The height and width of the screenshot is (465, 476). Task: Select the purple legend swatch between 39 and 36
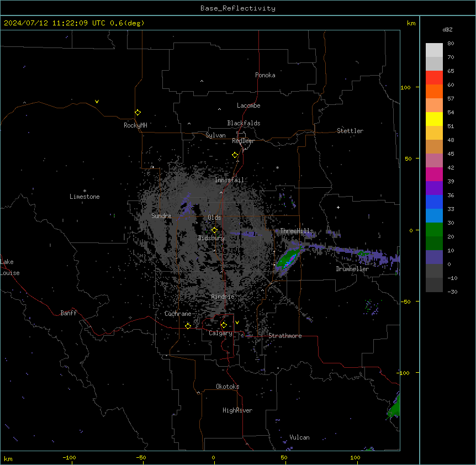(434, 188)
